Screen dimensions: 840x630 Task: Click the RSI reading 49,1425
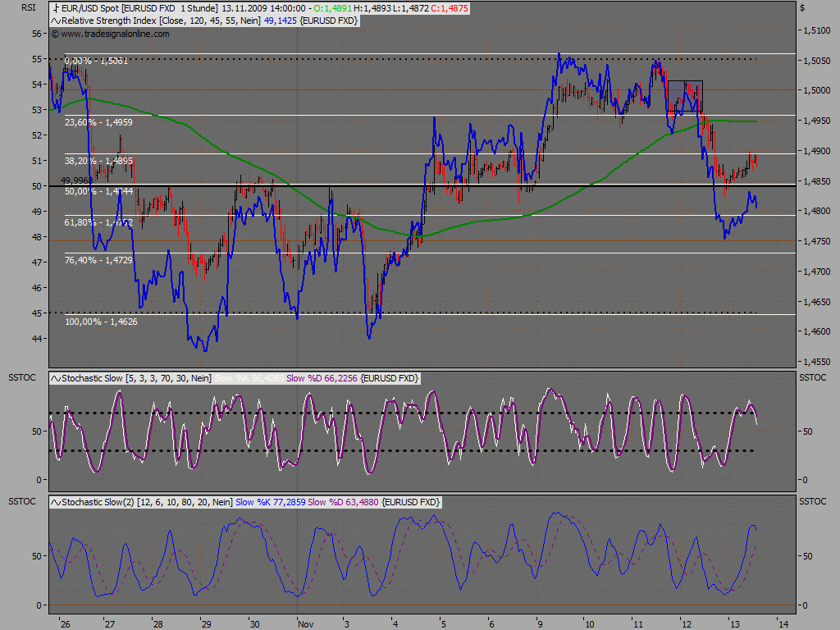(281, 21)
